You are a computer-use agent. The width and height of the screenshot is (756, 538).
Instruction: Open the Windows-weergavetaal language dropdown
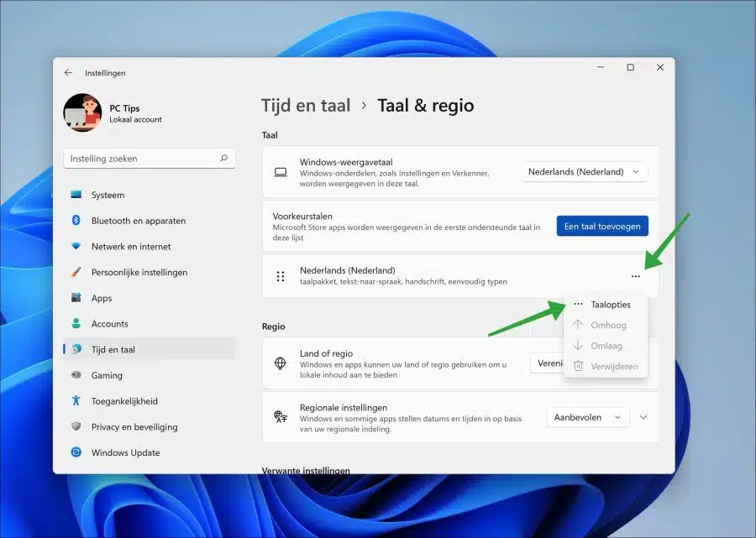click(584, 172)
